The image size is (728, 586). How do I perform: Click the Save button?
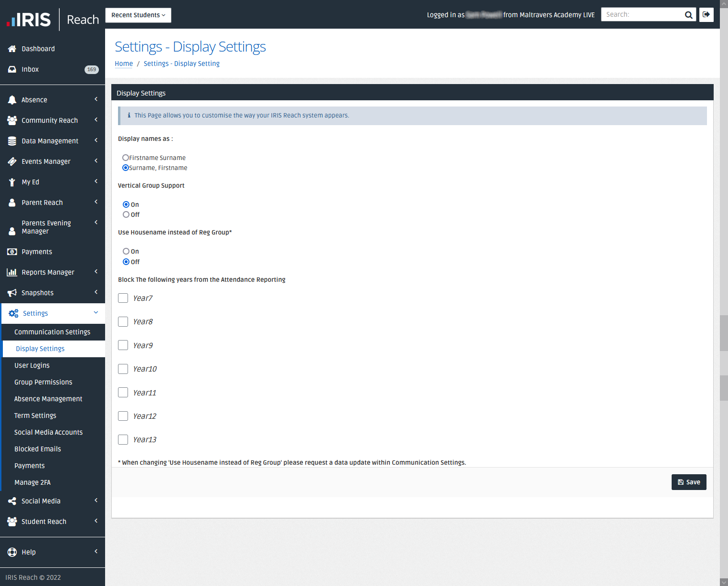(689, 482)
